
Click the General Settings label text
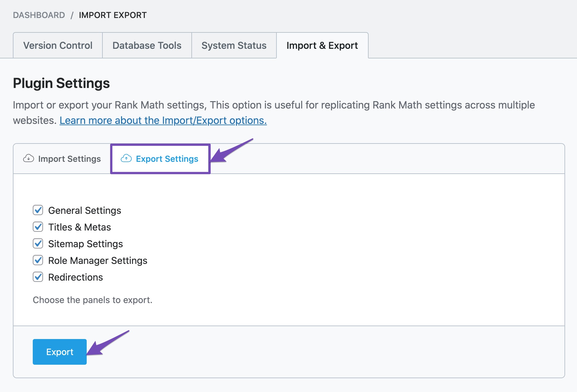tap(85, 210)
